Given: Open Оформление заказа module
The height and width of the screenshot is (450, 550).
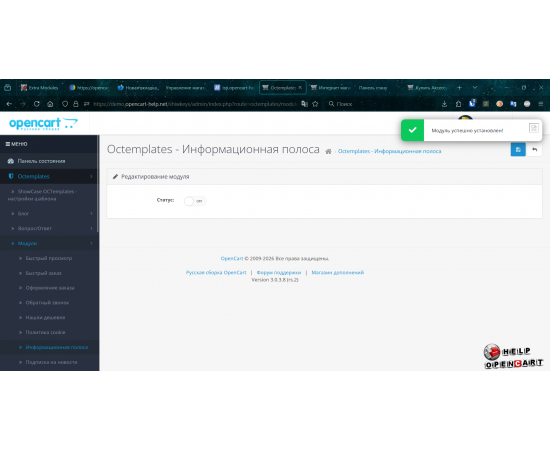Looking at the screenshot, I should [50, 288].
